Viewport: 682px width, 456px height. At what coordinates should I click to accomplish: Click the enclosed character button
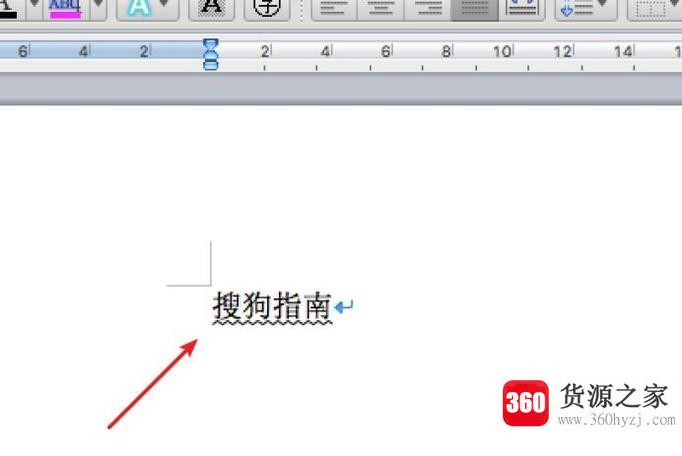pos(267,8)
